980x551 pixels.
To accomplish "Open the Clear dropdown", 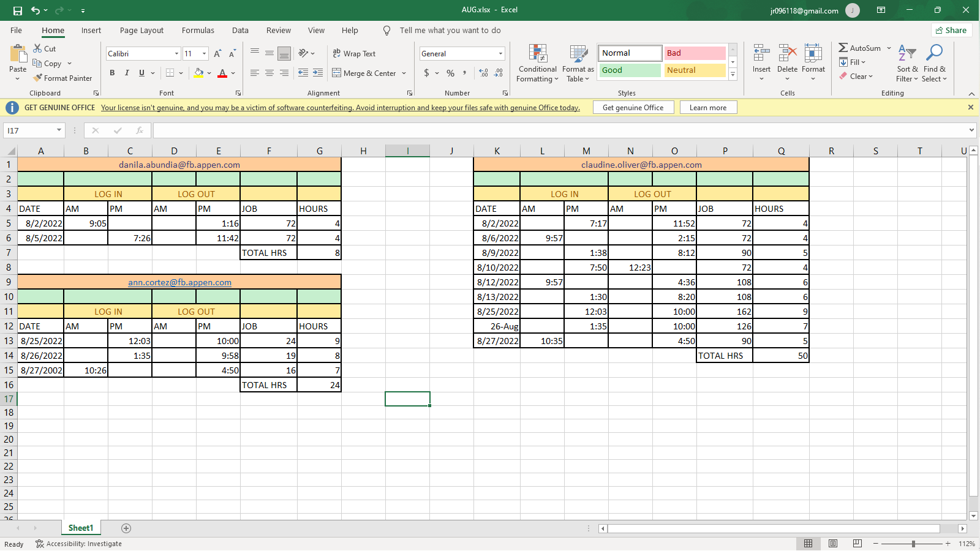I will (x=856, y=77).
